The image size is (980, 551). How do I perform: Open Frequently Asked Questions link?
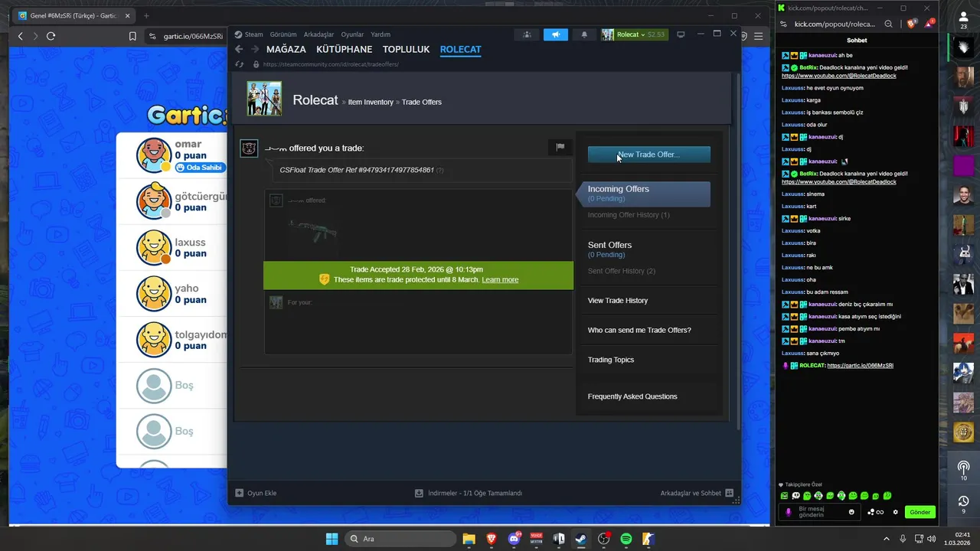coord(632,396)
